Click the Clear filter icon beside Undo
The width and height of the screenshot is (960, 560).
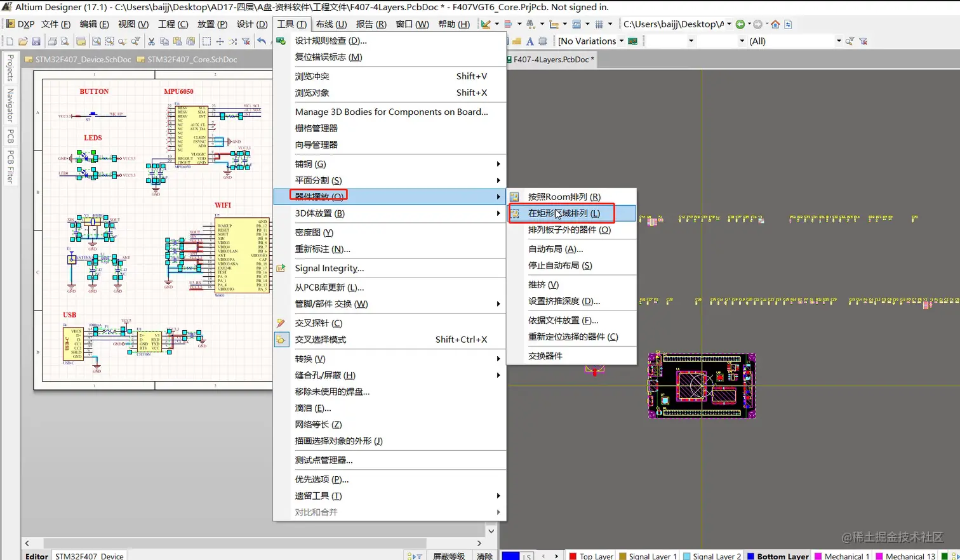point(246,41)
